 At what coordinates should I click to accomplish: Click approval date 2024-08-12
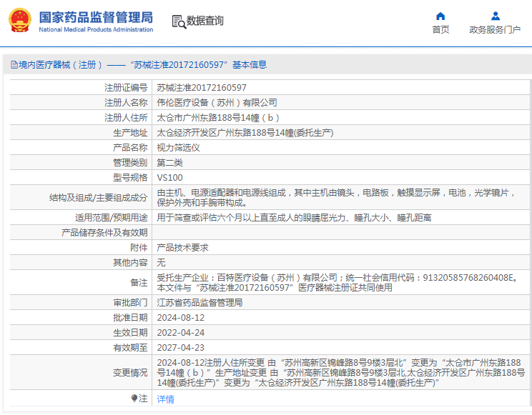click(x=180, y=318)
